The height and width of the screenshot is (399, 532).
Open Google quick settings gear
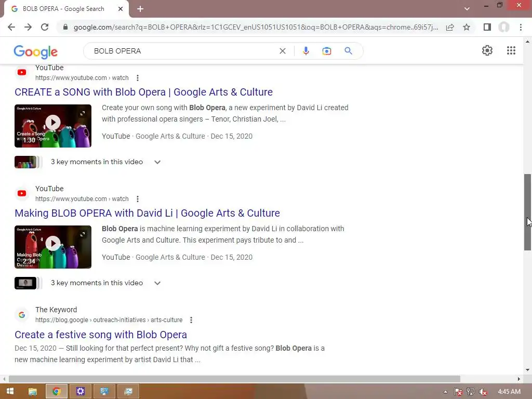487,50
